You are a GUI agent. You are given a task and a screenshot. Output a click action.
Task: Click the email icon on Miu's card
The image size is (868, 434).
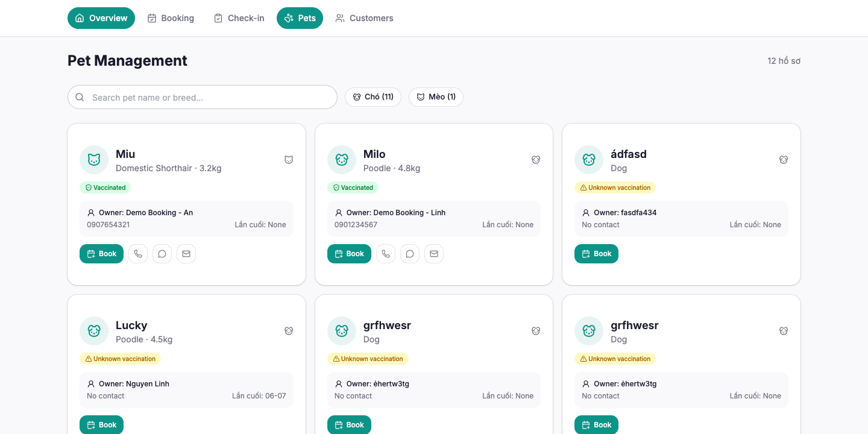(186, 254)
